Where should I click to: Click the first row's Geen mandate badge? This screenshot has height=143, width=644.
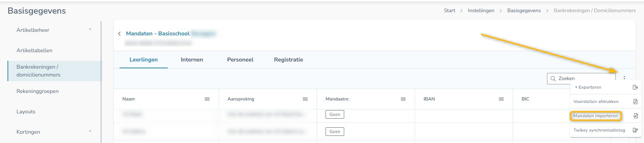click(335, 114)
